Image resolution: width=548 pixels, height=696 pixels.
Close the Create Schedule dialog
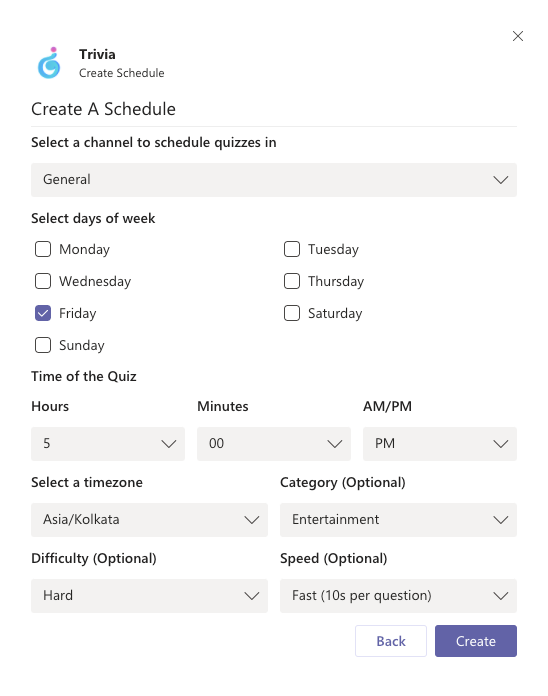click(x=517, y=36)
